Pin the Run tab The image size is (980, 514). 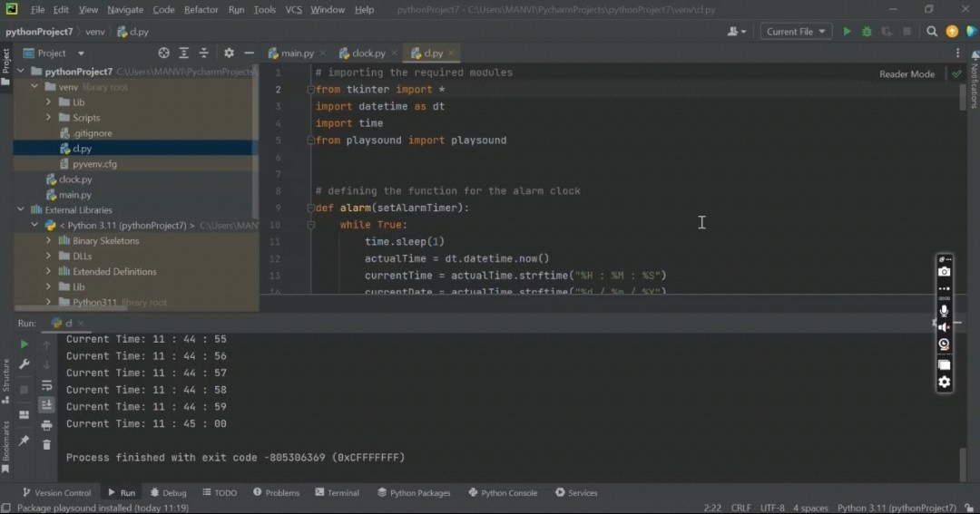(x=24, y=441)
